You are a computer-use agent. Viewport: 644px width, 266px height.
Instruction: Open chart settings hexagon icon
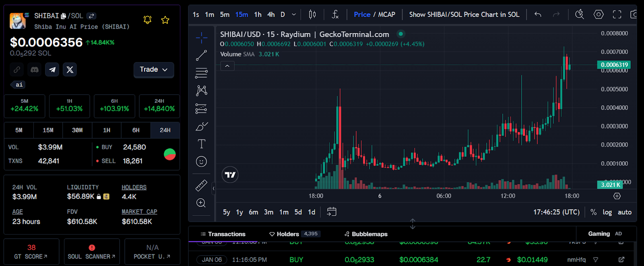(599, 15)
